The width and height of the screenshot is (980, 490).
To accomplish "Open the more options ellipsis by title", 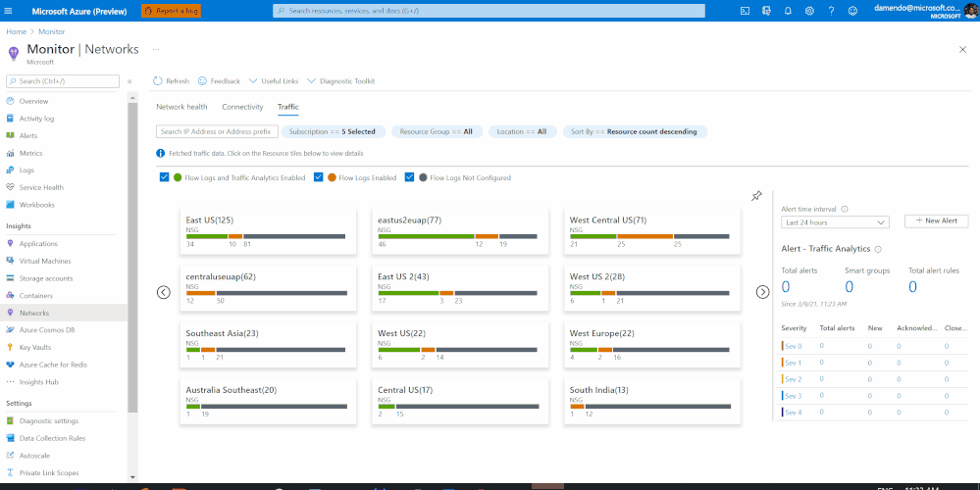I will 156,49.
